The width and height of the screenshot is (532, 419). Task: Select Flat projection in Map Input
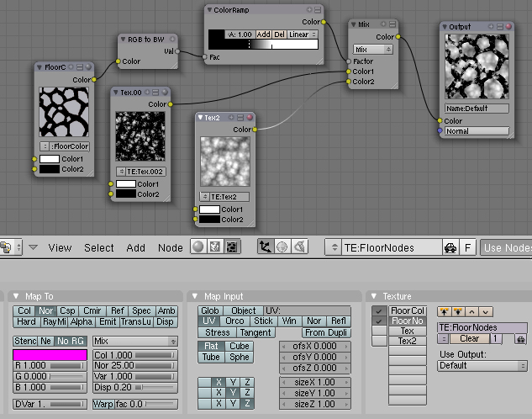tap(212, 346)
